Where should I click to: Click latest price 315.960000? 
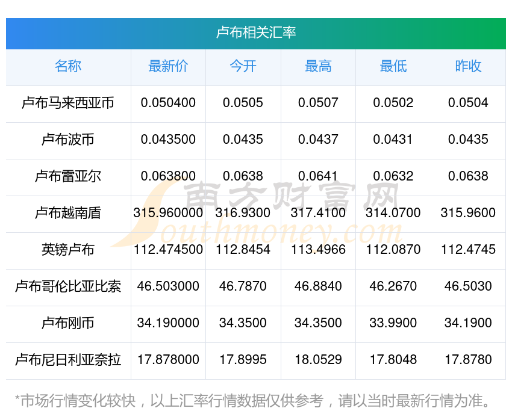pyautogui.click(x=168, y=213)
